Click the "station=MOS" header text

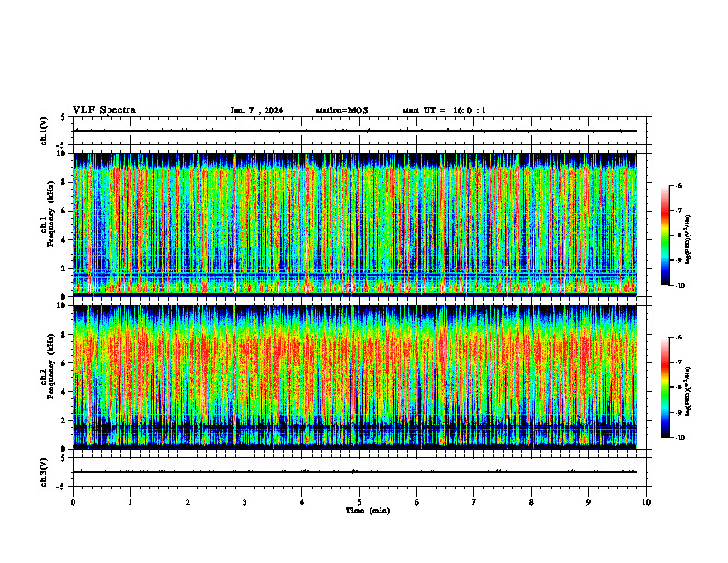[x=342, y=110]
